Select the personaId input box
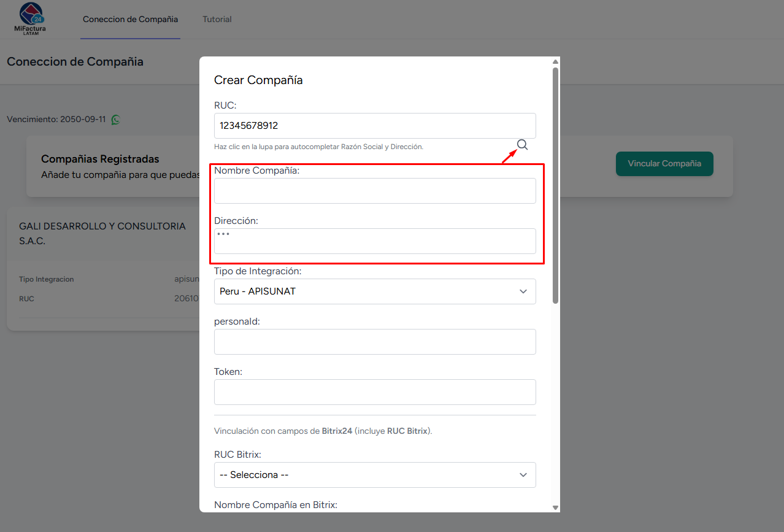This screenshot has height=532, width=784. coord(374,342)
